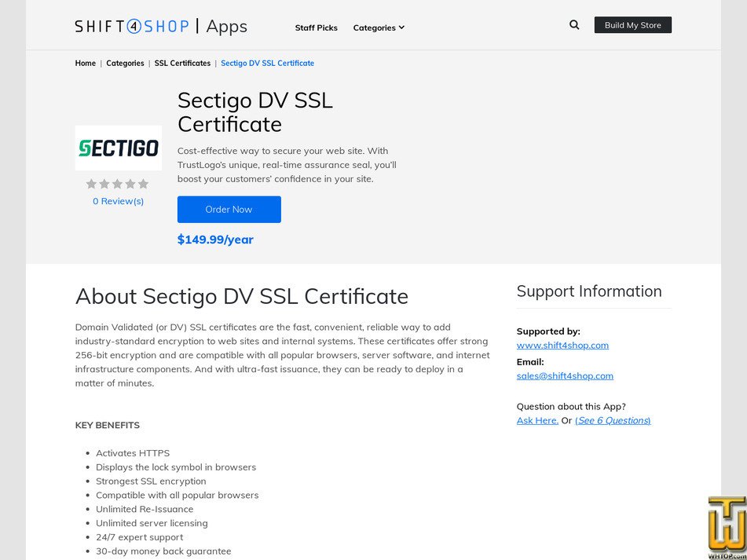Viewport: 747px width, 560px height.
Task: Click the Ask Here link
Action: [536, 420]
